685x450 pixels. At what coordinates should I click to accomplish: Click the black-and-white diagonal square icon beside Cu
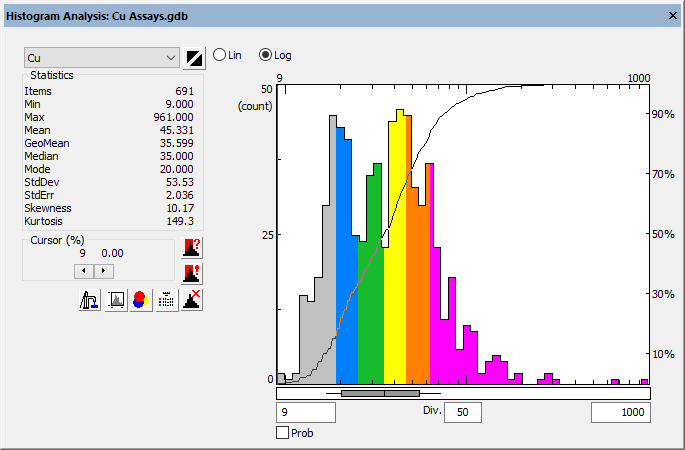(194, 58)
